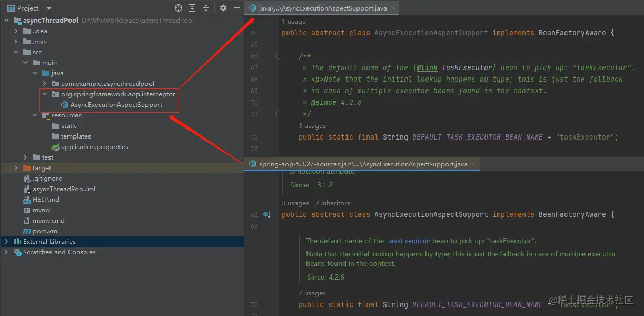Close the spring-aop-5.3.27-sources.jar editor tab
The image size is (644, 316).
click(473, 164)
